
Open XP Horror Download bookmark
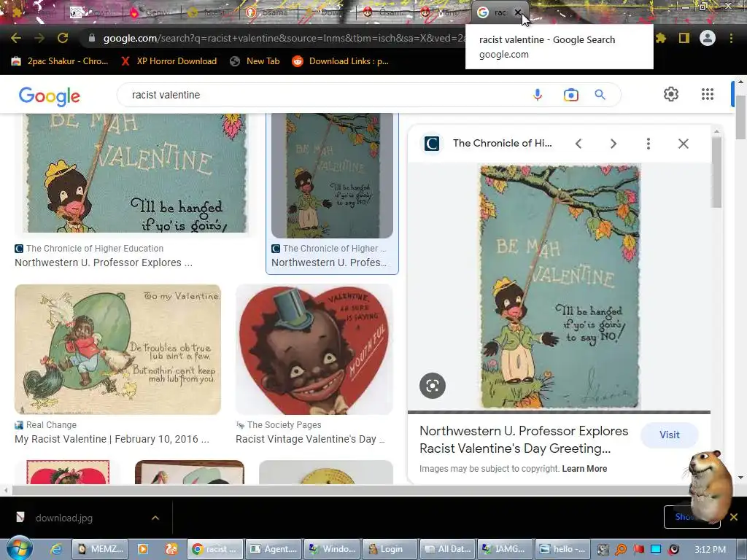tap(169, 61)
